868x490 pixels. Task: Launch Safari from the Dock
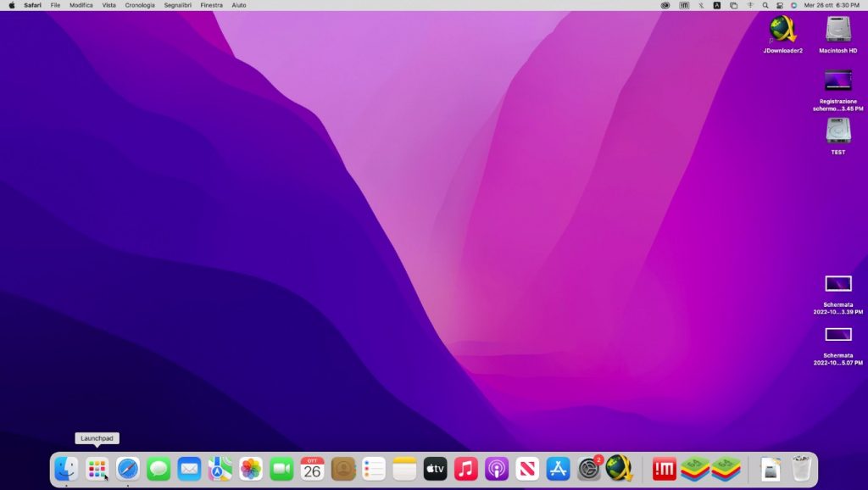coord(128,470)
